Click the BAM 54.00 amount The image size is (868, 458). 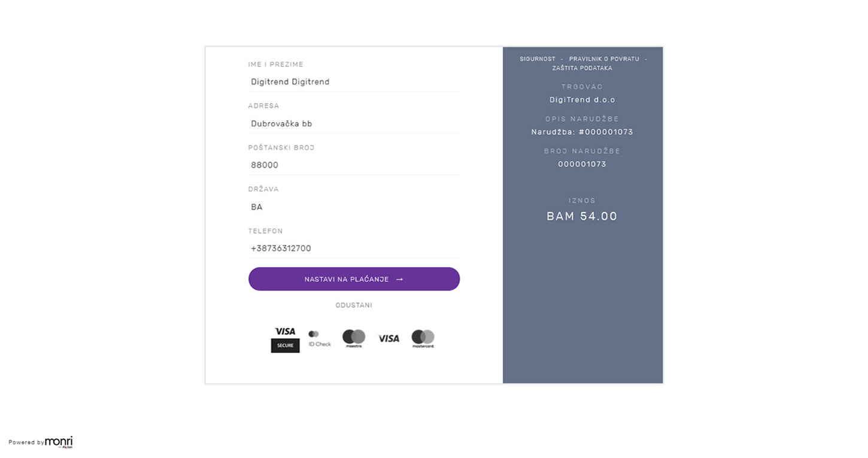pos(582,217)
